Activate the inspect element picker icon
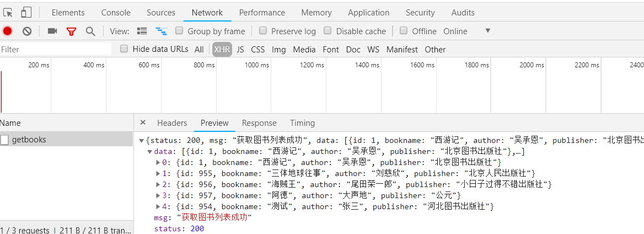The width and height of the screenshot is (644, 234). point(7,12)
